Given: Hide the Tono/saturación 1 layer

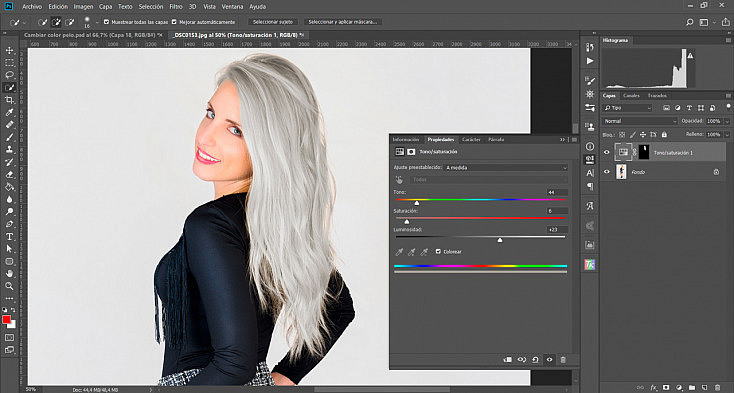Looking at the screenshot, I should pos(607,153).
